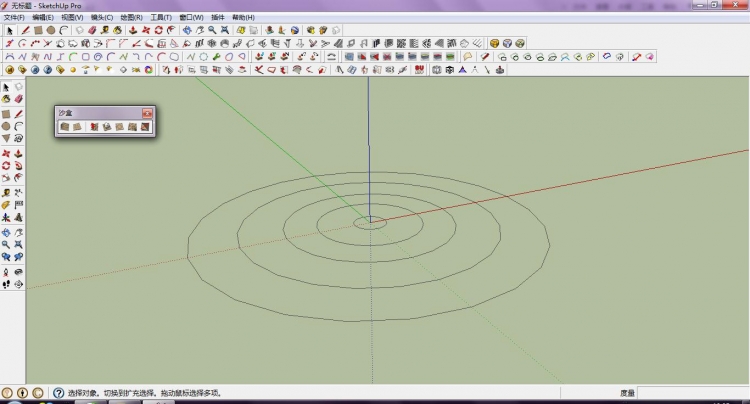Activate Zoom magnifier tool in left palette
Image resolution: width=750 pixels, height=404 pixels.
[6, 244]
